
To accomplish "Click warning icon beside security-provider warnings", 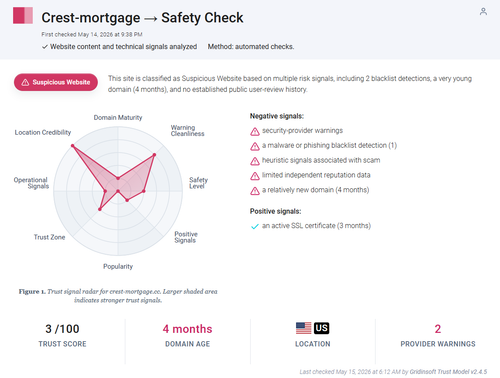I will pos(255,132).
